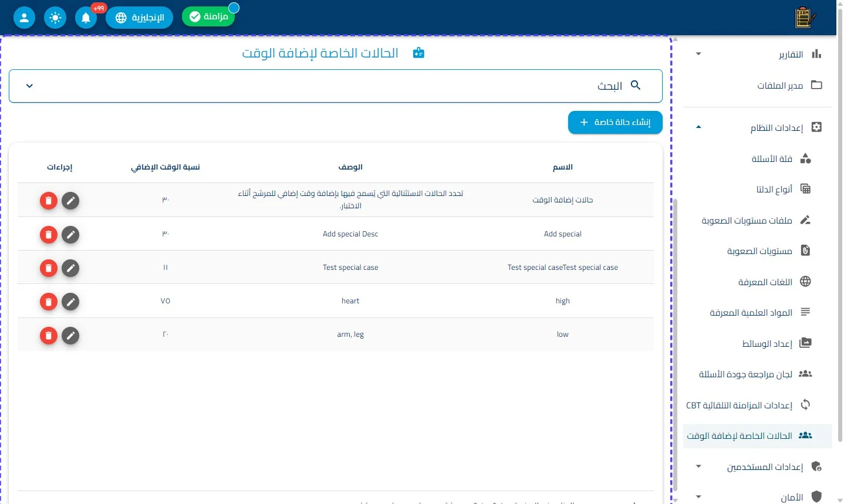Sort by الوصف column header

(x=350, y=167)
